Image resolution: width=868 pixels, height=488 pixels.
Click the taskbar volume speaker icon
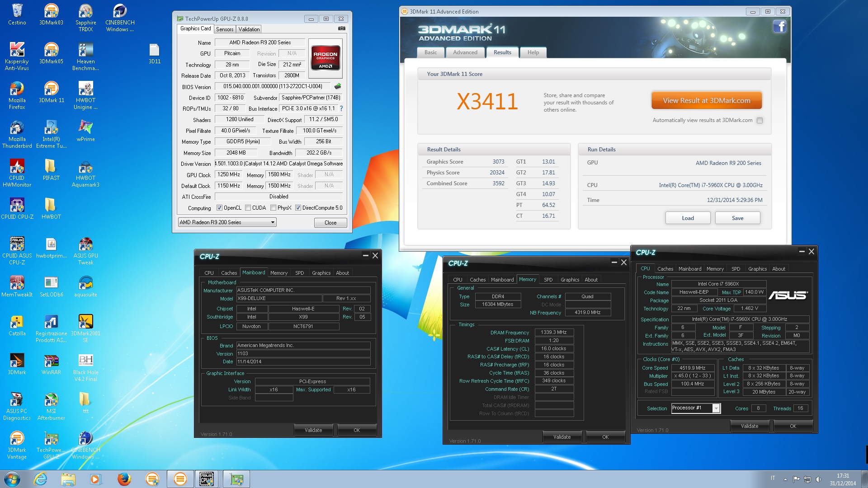(x=818, y=479)
